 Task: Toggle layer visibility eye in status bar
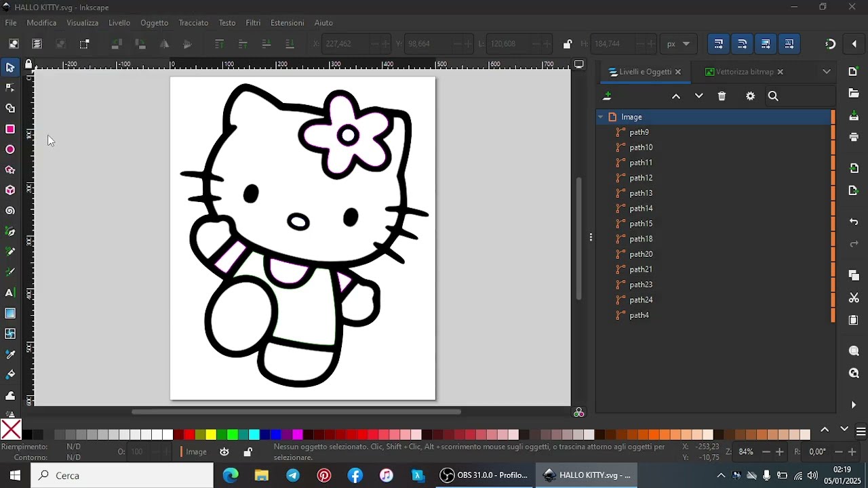click(x=224, y=452)
